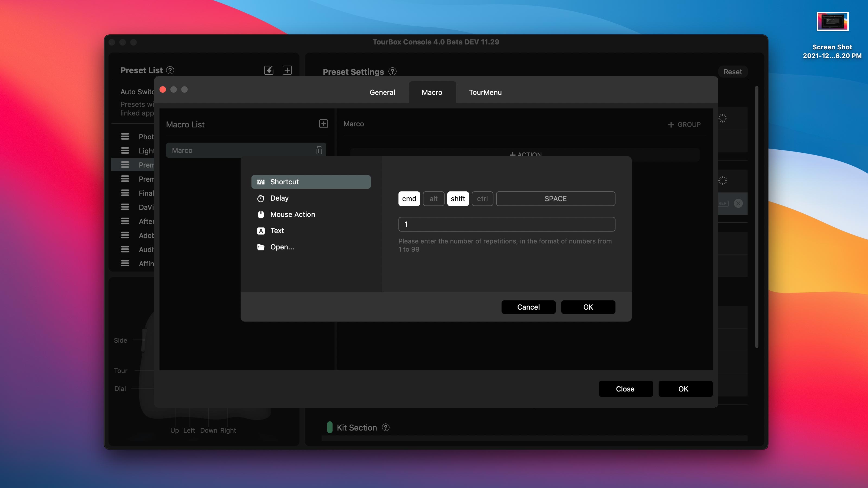Add a new preset with plus icon
This screenshot has height=488, width=868.
click(287, 70)
